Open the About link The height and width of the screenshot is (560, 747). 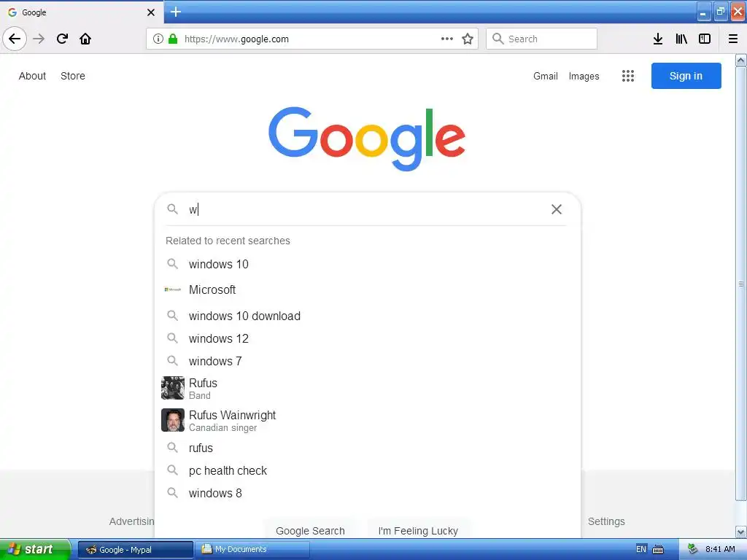[32, 76]
